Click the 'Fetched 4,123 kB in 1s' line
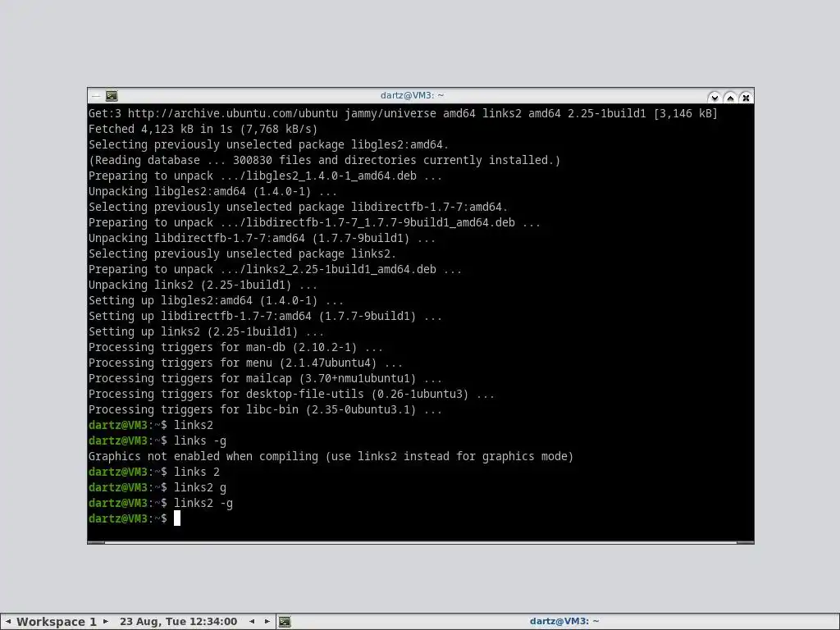The width and height of the screenshot is (840, 630). 203,129
